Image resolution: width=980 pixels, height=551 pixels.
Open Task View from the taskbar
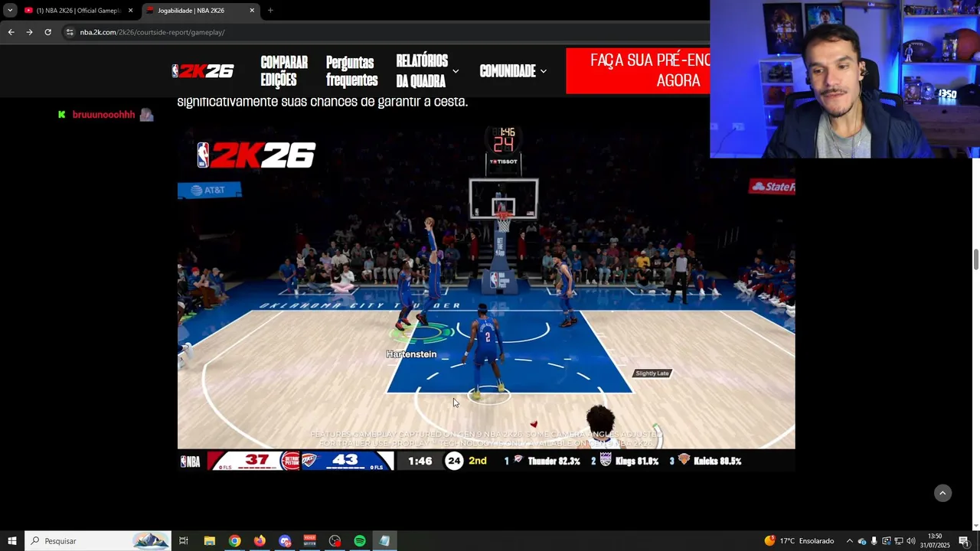click(184, 541)
